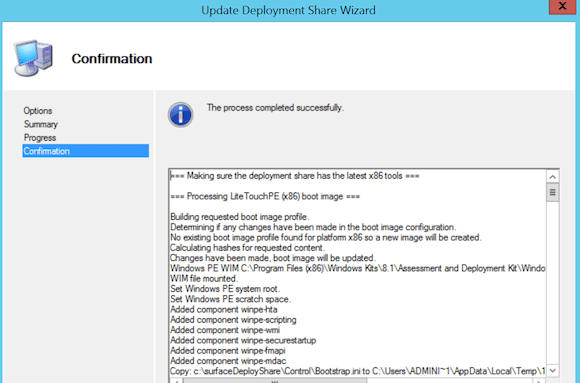Close the Update Deployment Share Wizard window
Viewport: 580px width, 383px height.
pyautogui.click(x=562, y=6)
